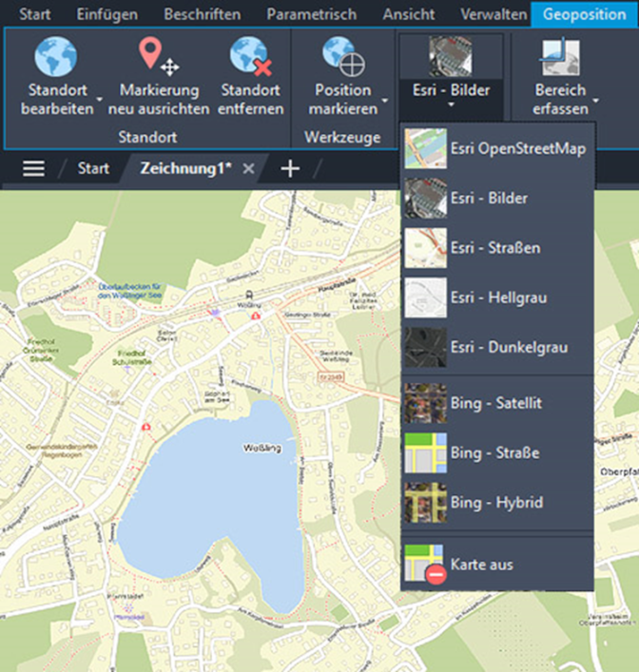Click the Position markieren globe icon
The image size is (639, 672).
tap(342, 57)
